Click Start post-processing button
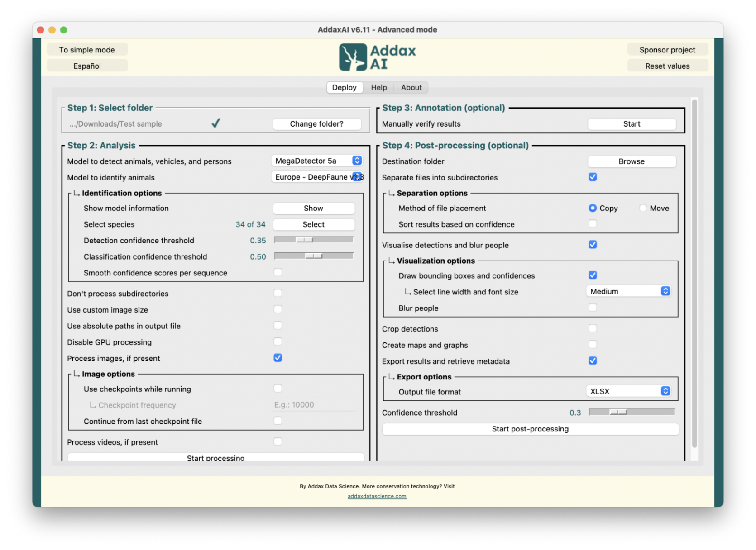Viewport: 756px width, 550px height. pyautogui.click(x=530, y=429)
